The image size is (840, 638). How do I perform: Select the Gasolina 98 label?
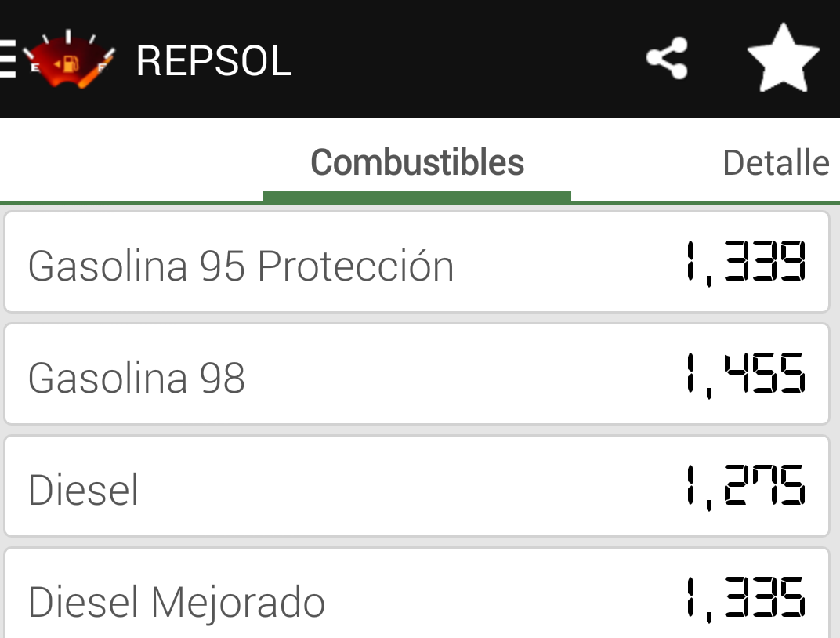[136, 378]
